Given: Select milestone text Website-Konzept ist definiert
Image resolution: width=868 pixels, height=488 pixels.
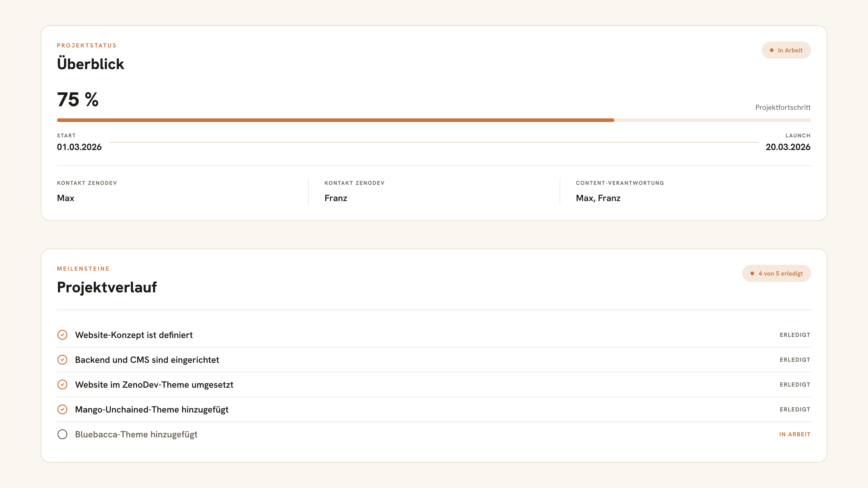Looking at the screenshot, I should [x=134, y=335].
